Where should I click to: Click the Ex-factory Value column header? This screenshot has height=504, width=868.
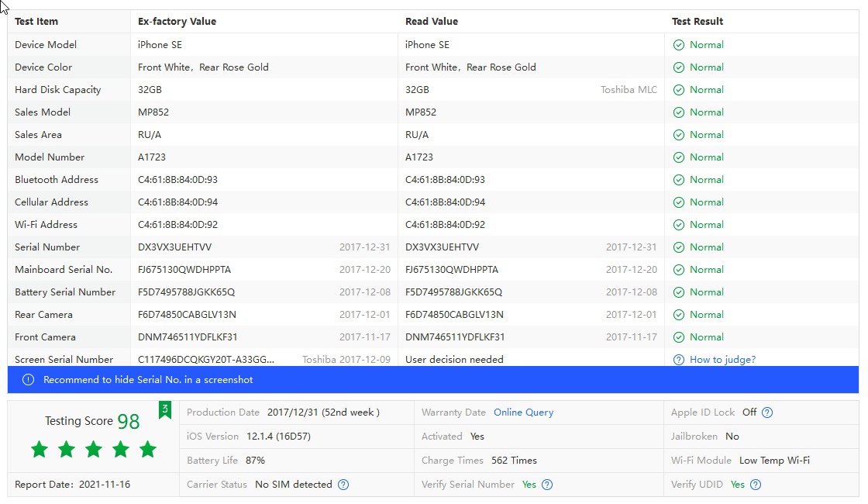click(177, 22)
